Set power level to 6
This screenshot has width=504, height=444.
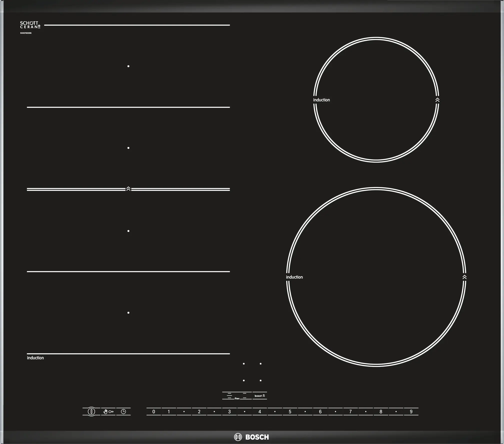tap(320, 412)
